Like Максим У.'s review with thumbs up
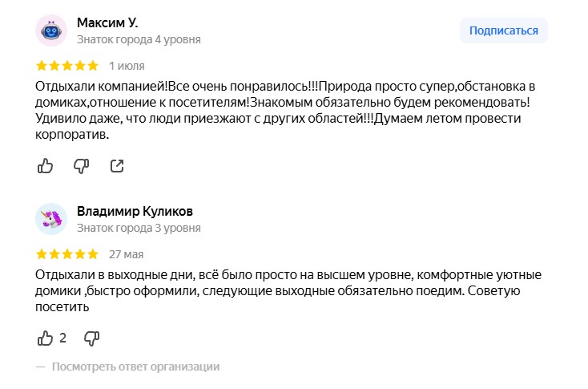Viewport: 588px width, 389px height. 45,165
